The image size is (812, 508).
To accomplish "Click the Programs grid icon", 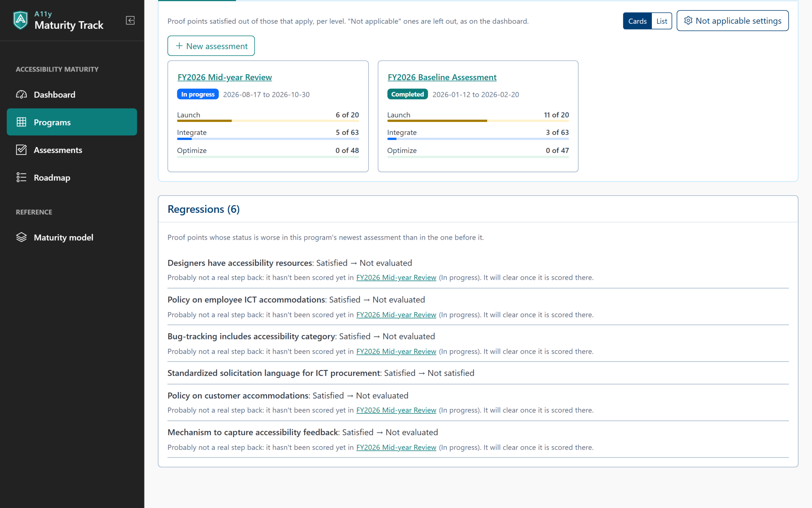I will 22,122.
